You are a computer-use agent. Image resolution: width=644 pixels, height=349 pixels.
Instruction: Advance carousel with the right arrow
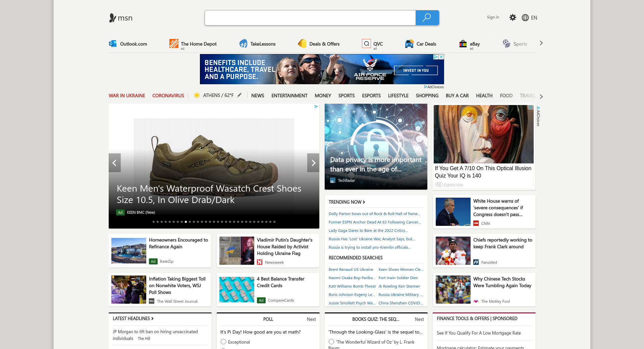click(x=313, y=163)
